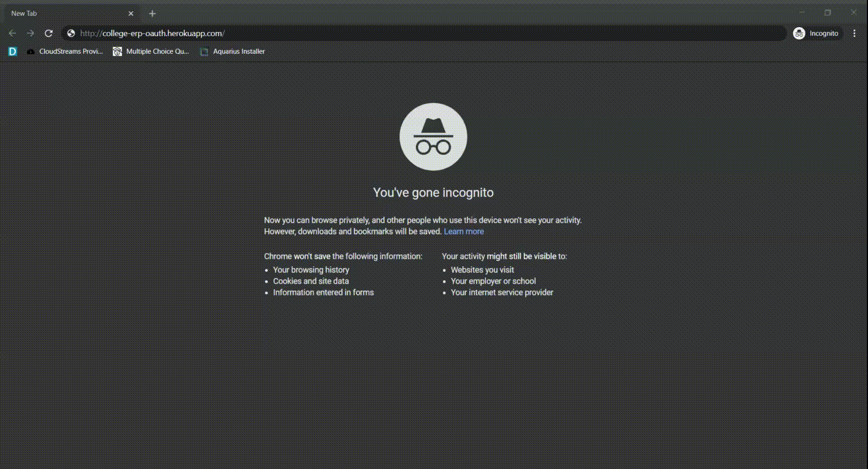Image resolution: width=868 pixels, height=469 pixels.
Task: Minimize the Chrome window
Action: [802, 12]
